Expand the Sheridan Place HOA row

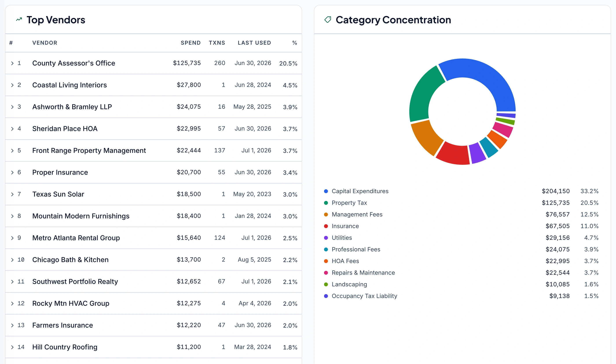(x=12, y=129)
